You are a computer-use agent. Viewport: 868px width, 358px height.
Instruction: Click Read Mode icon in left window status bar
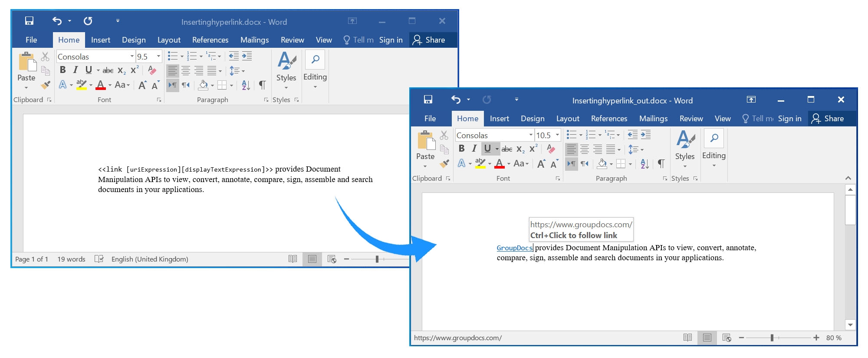(x=293, y=259)
